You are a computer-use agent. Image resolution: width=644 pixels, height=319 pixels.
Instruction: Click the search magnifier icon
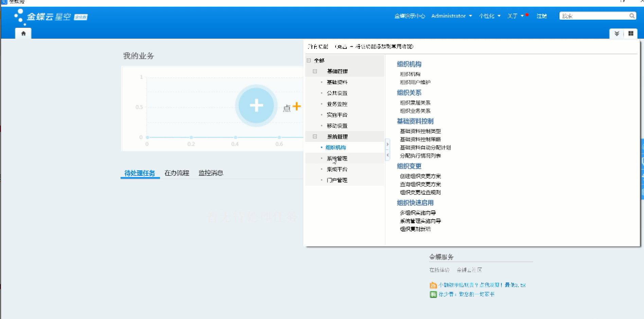coord(632,16)
